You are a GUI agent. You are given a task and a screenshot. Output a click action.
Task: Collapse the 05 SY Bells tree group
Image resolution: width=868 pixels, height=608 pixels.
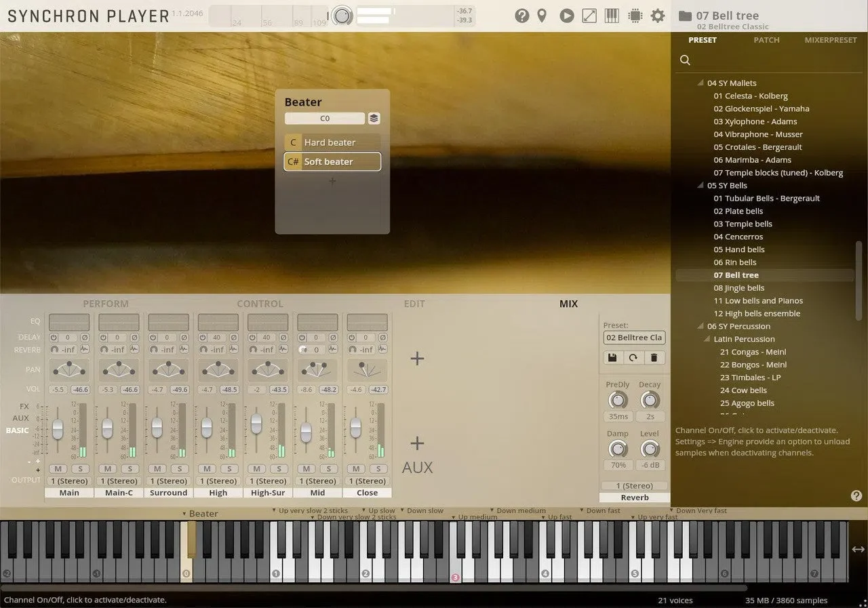(701, 185)
